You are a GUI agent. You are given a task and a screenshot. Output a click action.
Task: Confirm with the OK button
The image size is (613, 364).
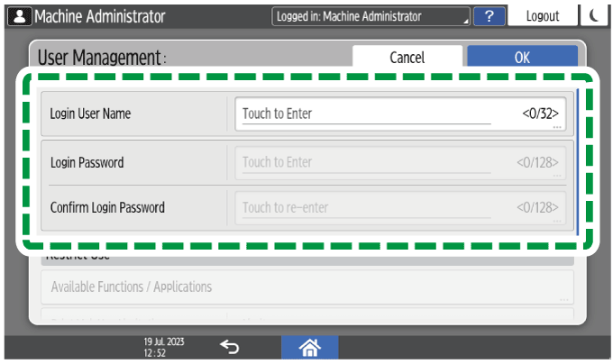coord(522,56)
